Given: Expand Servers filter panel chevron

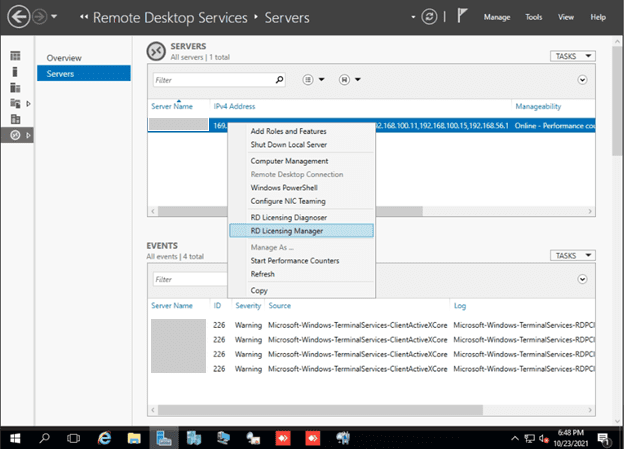Looking at the screenshot, I should click(x=582, y=80).
